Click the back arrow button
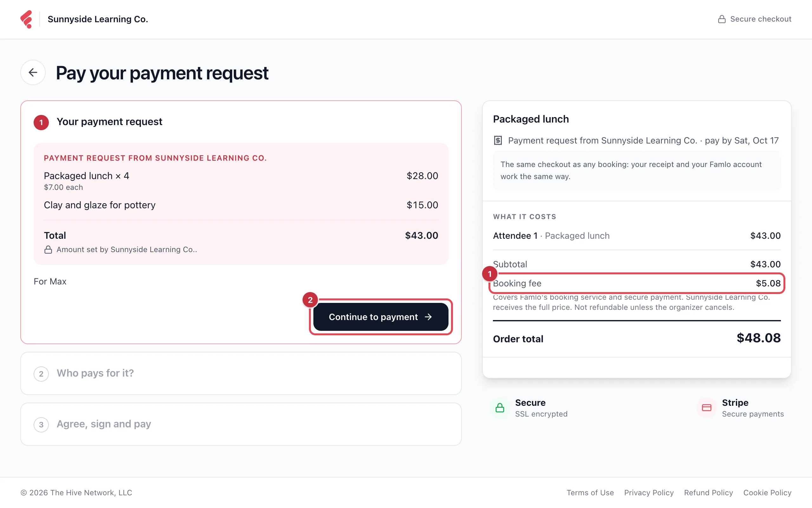Screen dimensions: 812x508 coord(33,72)
